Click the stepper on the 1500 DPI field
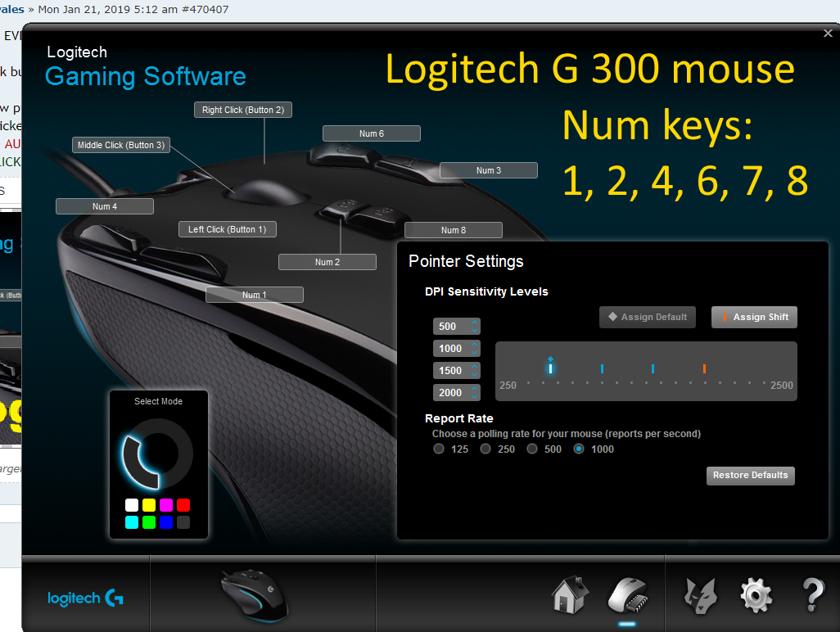The height and width of the screenshot is (632, 840). click(x=475, y=371)
